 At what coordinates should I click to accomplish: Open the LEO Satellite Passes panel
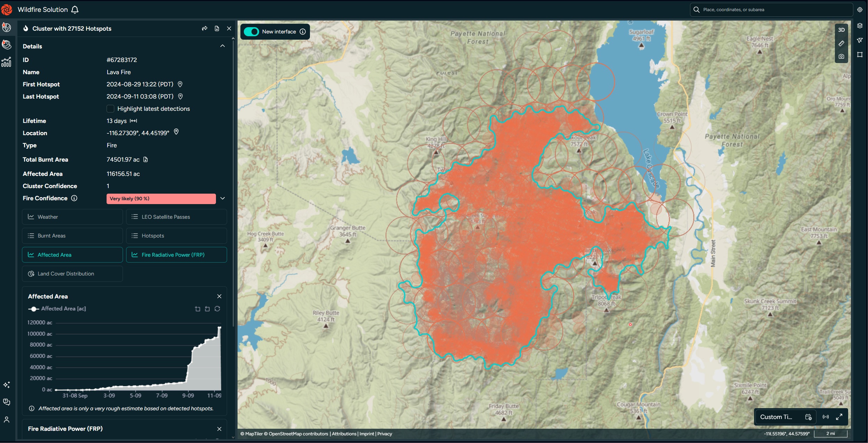click(x=176, y=217)
